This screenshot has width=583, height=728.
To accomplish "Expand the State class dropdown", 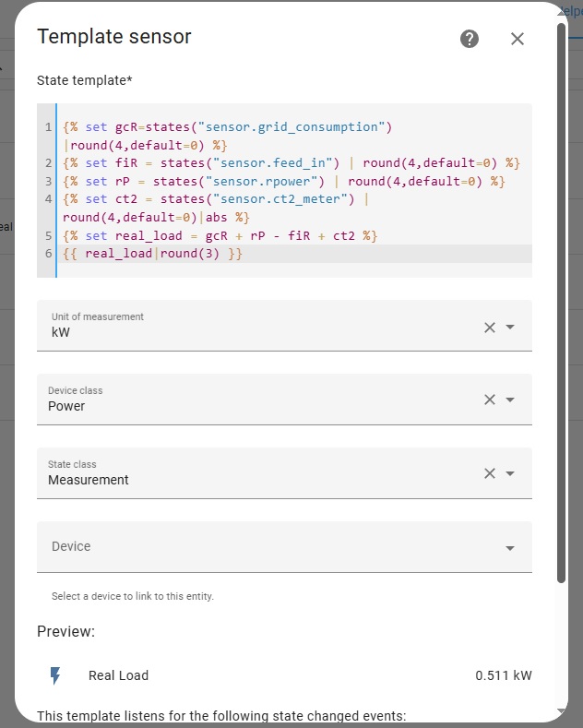I will (x=510, y=473).
